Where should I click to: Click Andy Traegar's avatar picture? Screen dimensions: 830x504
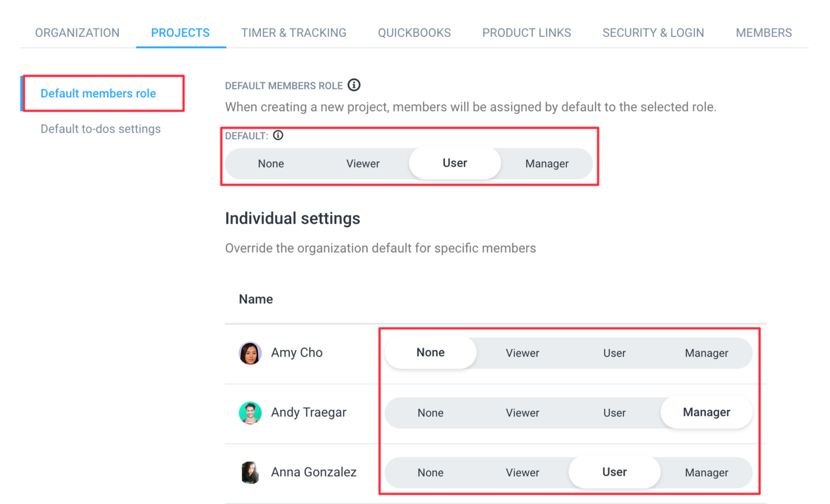coord(250,413)
